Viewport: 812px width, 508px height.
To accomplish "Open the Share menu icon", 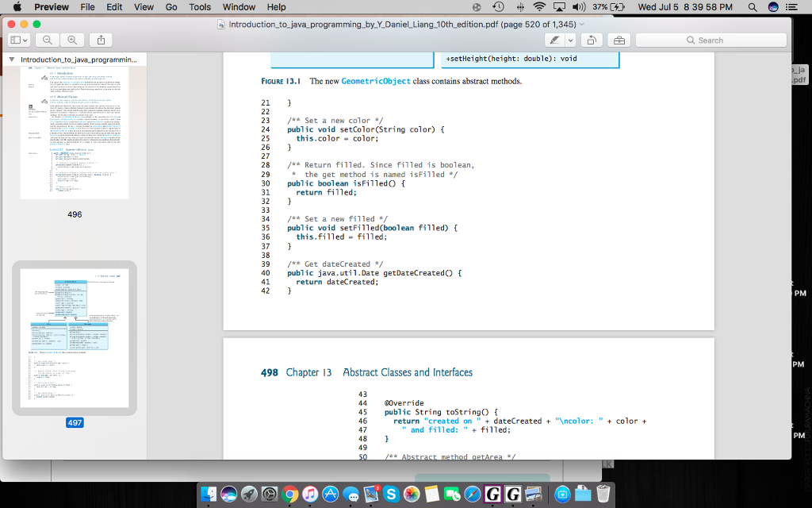I will pyautogui.click(x=101, y=40).
